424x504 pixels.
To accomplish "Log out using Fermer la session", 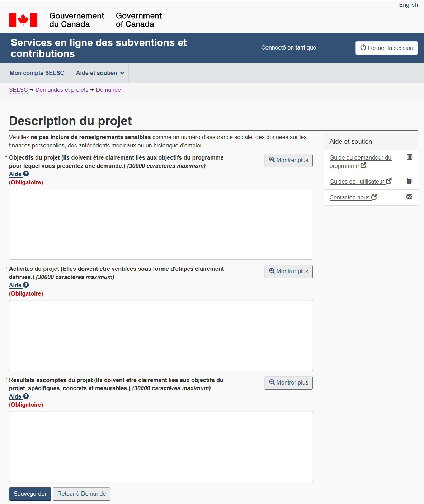I will [x=386, y=48].
